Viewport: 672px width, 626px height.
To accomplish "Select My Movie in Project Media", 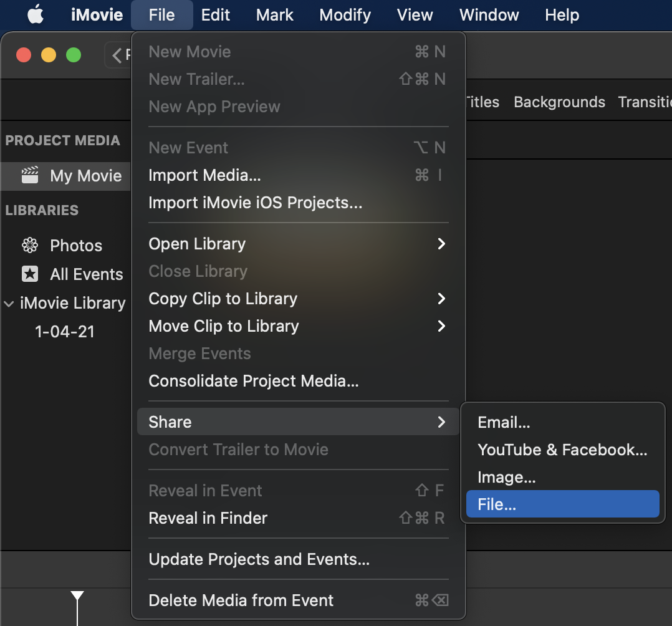I will point(65,176).
